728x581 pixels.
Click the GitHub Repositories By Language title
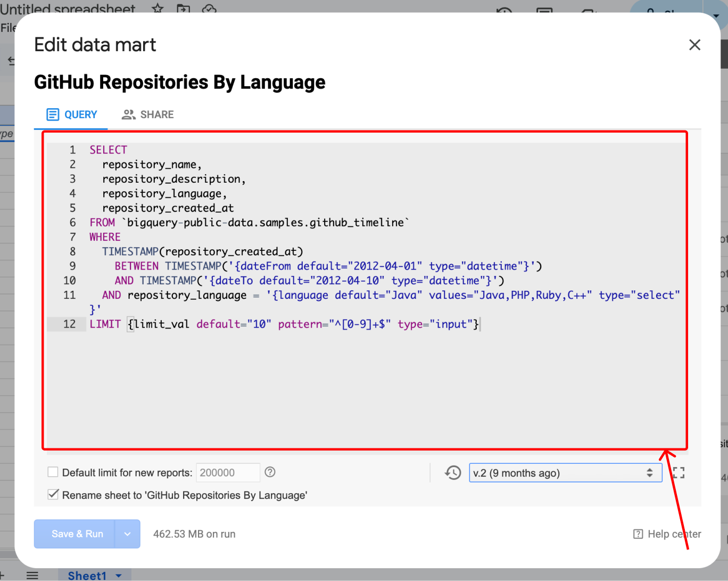[180, 83]
